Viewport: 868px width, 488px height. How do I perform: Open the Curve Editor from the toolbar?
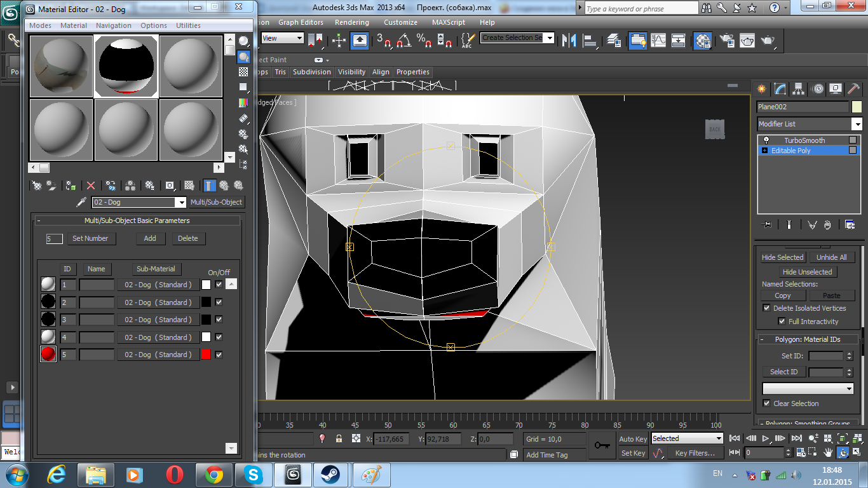click(658, 41)
